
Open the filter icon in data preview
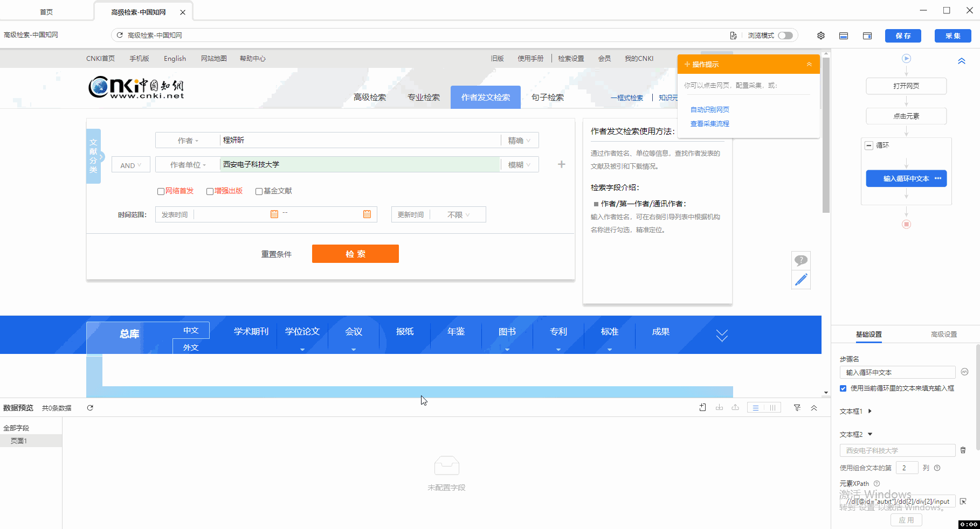tap(797, 408)
